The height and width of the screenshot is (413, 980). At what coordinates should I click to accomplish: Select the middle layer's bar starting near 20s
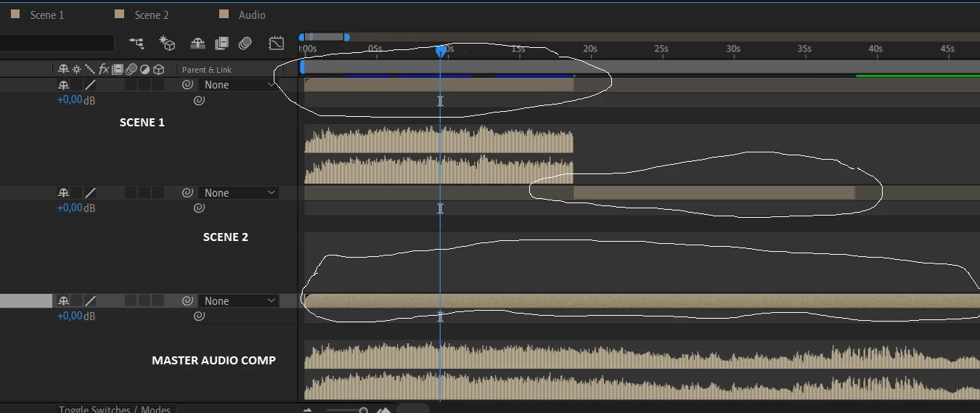pyautogui.click(x=714, y=192)
